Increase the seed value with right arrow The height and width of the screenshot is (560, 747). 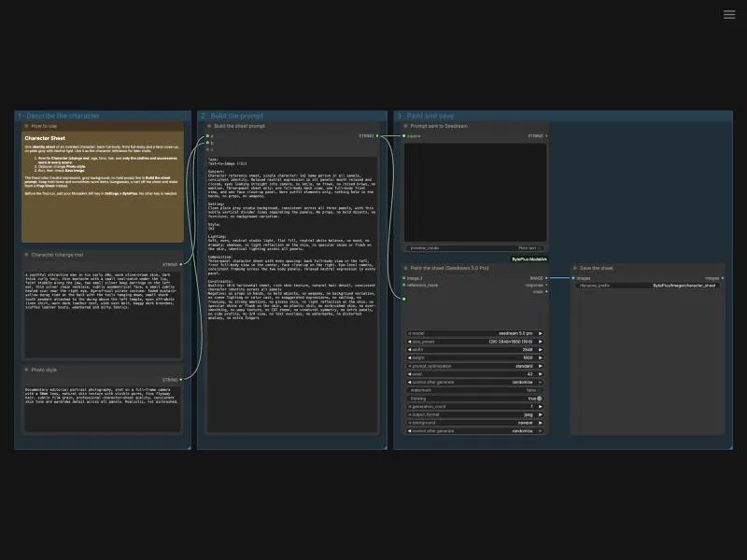click(541, 374)
